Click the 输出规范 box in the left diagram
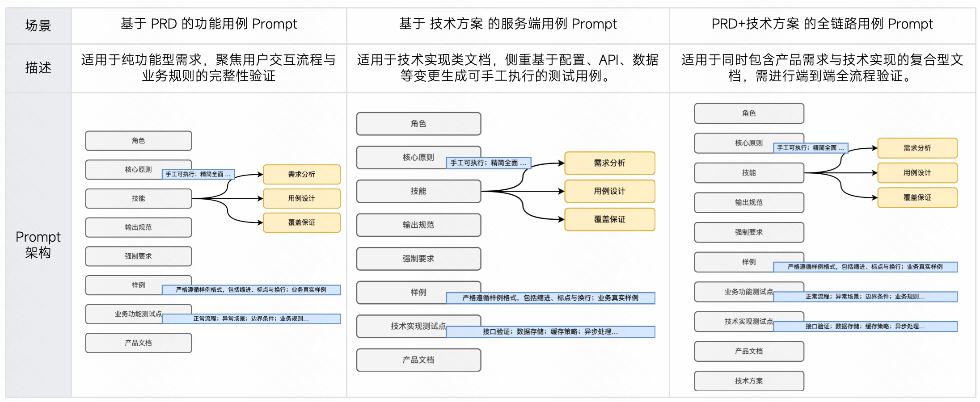This screenshot has width=980, height=402. (x=138, y=227)
